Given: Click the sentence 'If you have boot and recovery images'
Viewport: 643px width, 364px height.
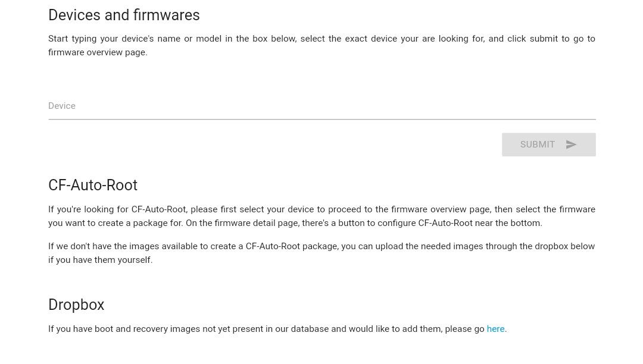Looking at the screenshot, I should pyautogui.click(x=277, y=329).
